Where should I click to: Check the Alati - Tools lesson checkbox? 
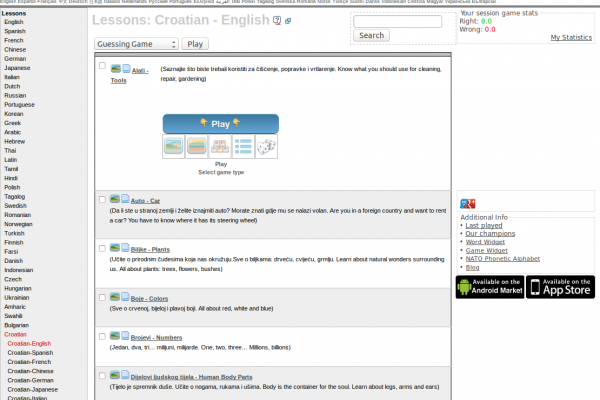102,66
